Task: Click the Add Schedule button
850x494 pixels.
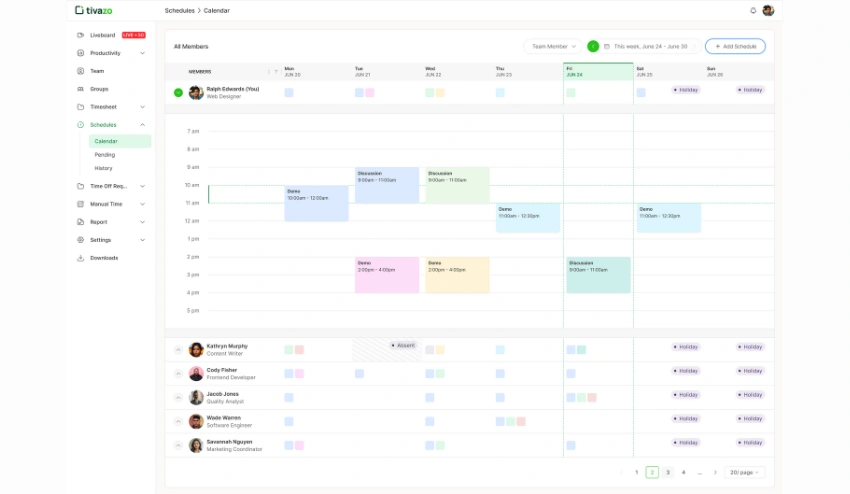Action: [735, 46]
